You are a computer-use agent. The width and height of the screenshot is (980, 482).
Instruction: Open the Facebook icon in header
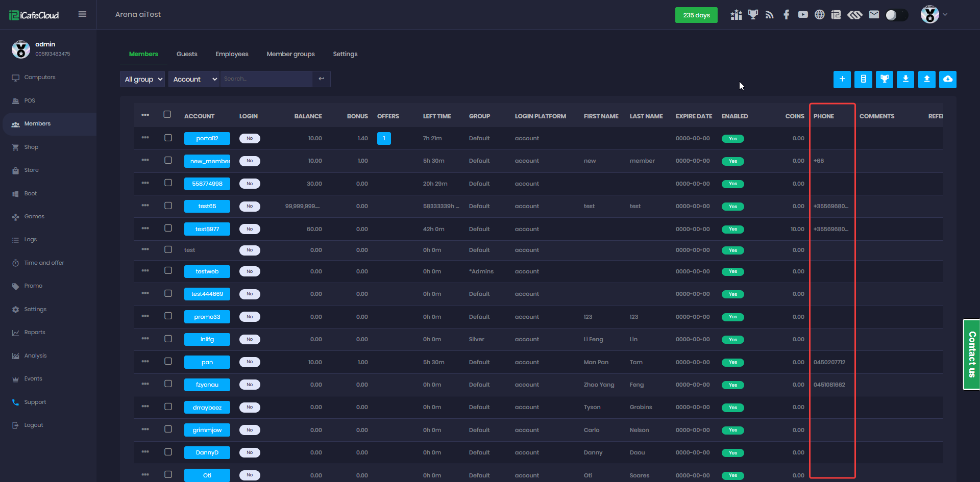point(786,15)
